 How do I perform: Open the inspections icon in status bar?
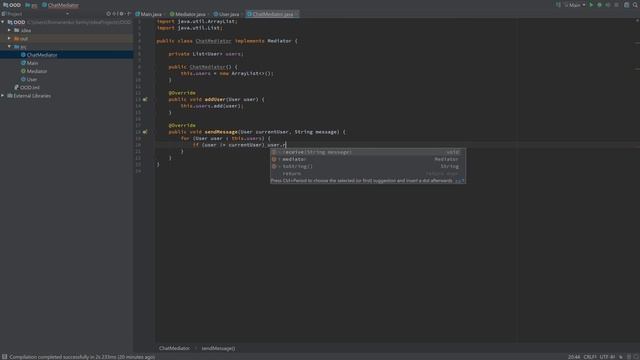click(x=629, y=357)
